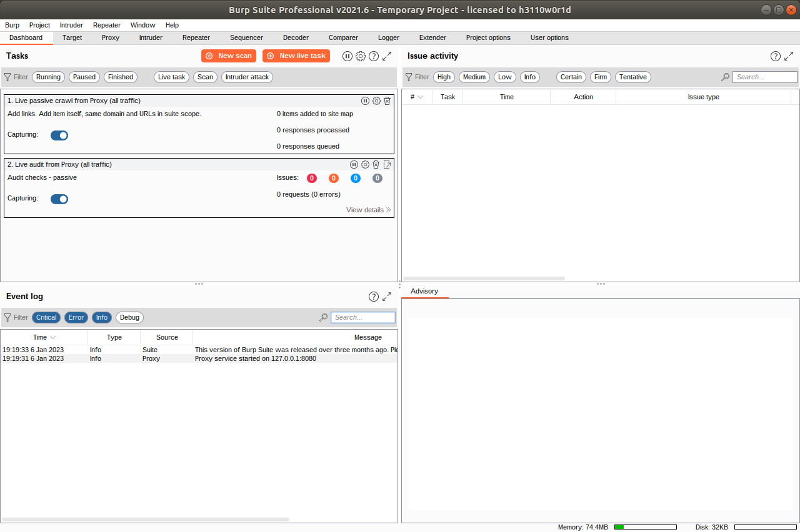
Task: Open Event log help icon
Action: (x=374, y=297)
